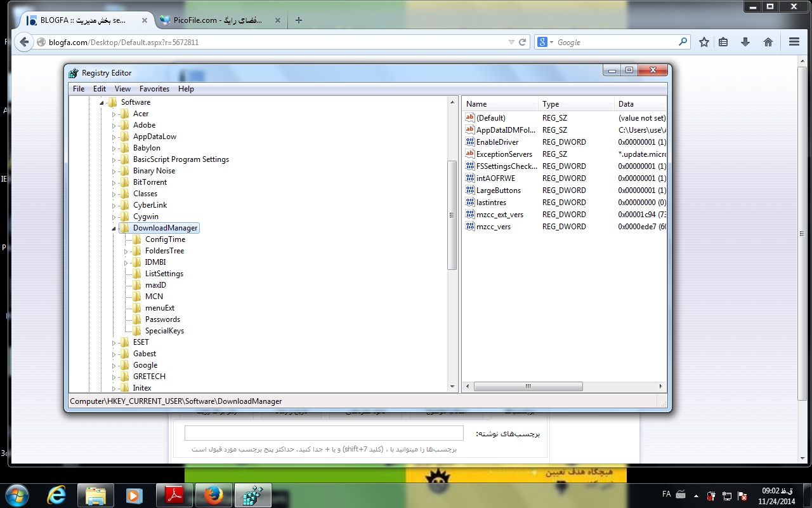
Task: Select the ConfigTime folder icon
Action: tap(136, 239)
